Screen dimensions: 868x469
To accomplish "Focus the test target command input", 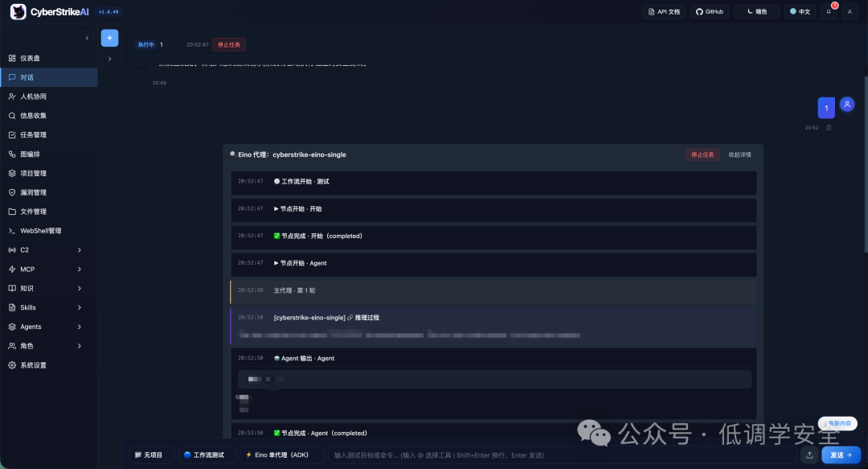I will [x=563, y=455].
